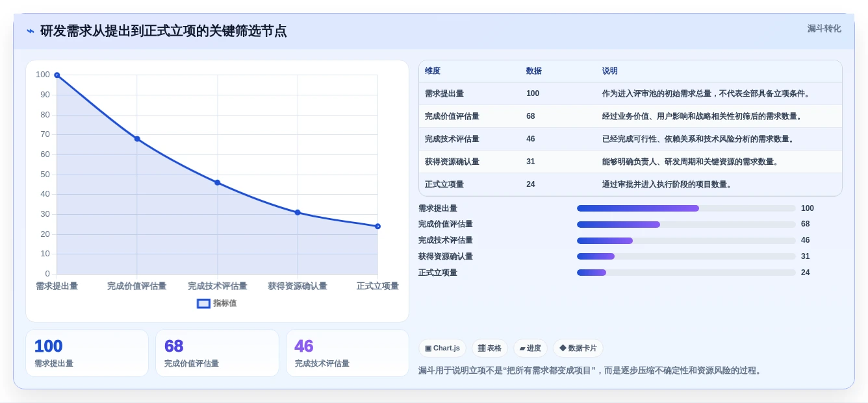This screenshot has height=403, width=868.
Task: Click the 进度 tag chip
Action: tap(530, 348)
